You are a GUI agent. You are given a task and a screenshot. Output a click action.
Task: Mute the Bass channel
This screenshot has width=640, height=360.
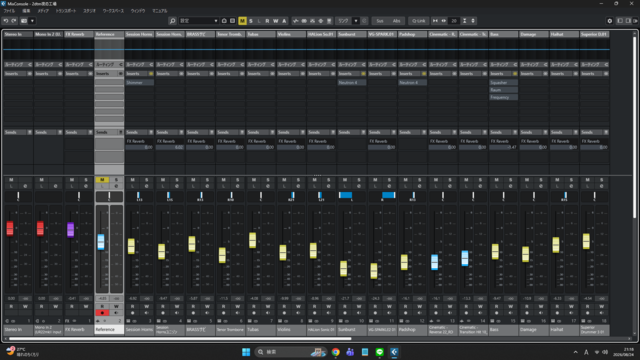497,180
